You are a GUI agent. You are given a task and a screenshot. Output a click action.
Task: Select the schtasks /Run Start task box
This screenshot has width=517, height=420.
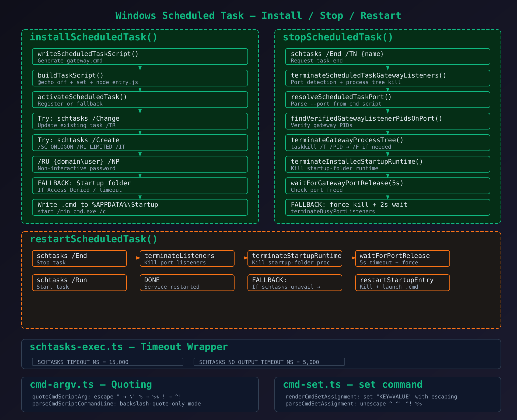[79, 283]
